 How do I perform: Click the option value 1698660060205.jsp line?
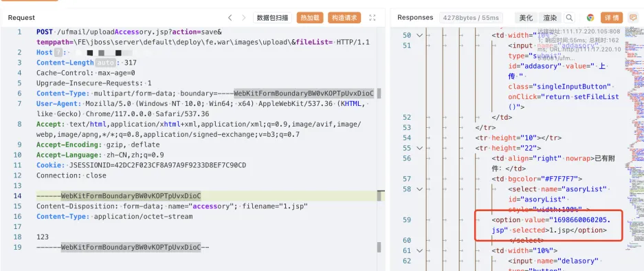click(x=551, y=225)
